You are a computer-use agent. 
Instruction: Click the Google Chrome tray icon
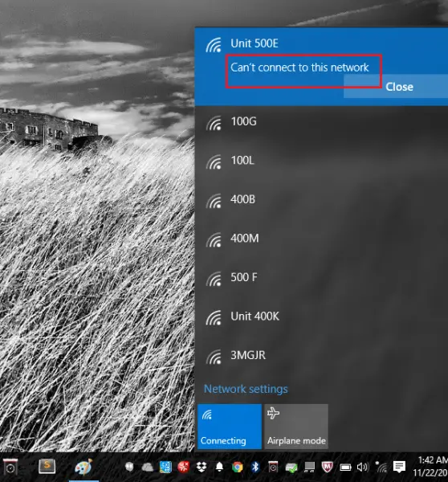tap(237, 467)
